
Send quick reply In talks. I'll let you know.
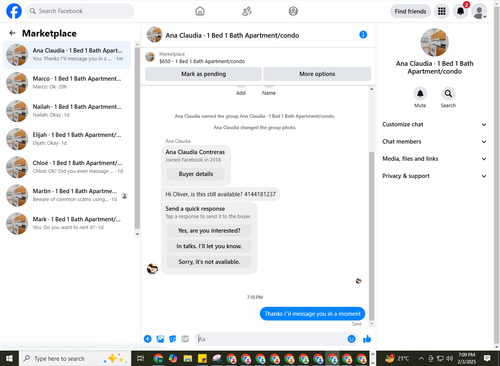[209, 246]
